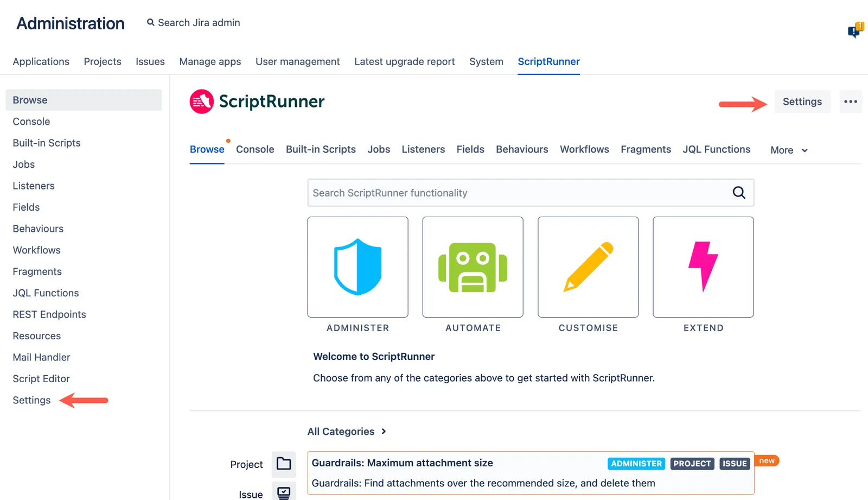Open the Issues admin tab
The width and height of the screenshot is (868, 500).
(x=150, y=61)
